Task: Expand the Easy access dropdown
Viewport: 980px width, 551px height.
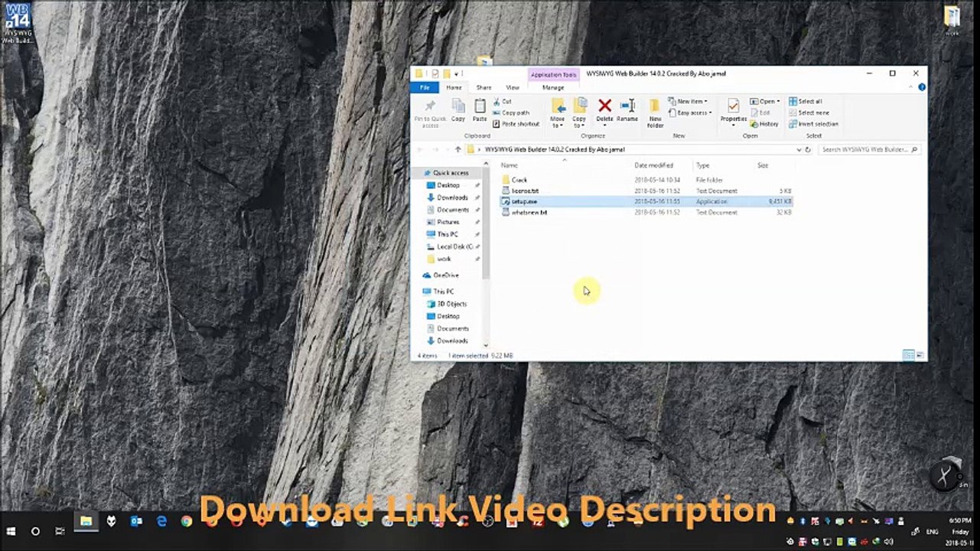Action: (690, 112)
